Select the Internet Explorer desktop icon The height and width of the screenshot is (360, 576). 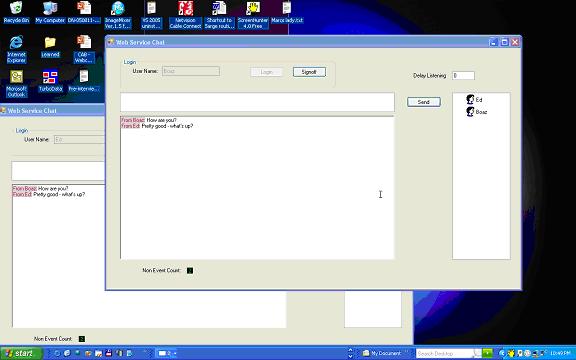[16, 49]
